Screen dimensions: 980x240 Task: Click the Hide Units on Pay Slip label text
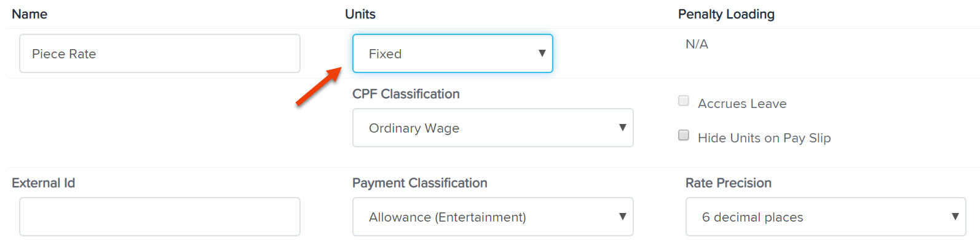[x=764, y=138]
